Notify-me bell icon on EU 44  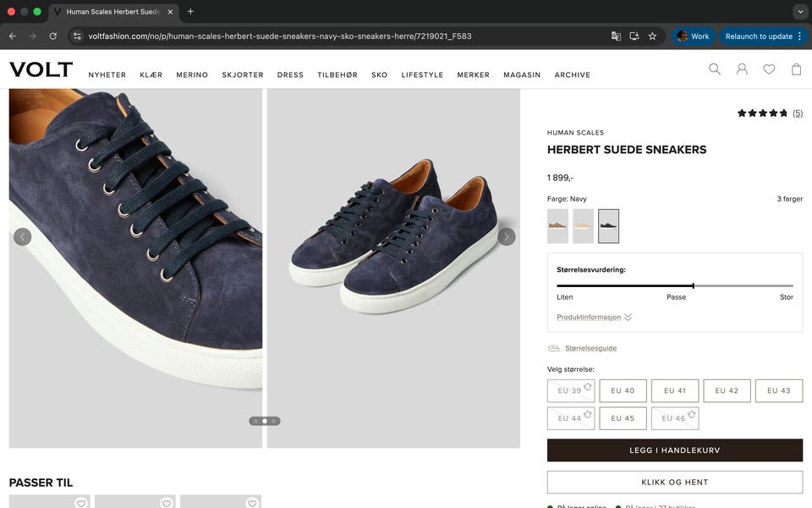tap(588, 414)
